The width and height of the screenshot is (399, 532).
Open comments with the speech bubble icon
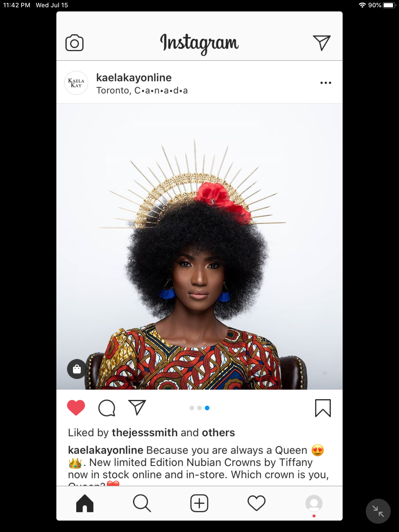107,408
